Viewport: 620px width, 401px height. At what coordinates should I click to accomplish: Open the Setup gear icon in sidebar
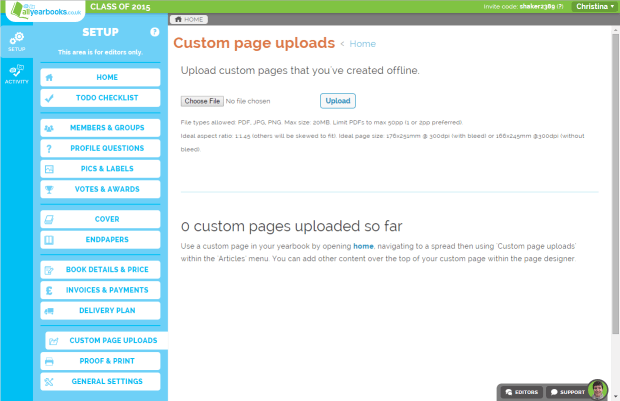(17, 42)
